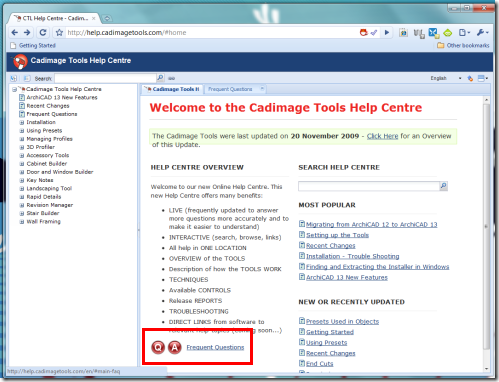Open the wrench tools menu in the browser
The height and width of the screenshot is (382, 499).
[482, 32]
